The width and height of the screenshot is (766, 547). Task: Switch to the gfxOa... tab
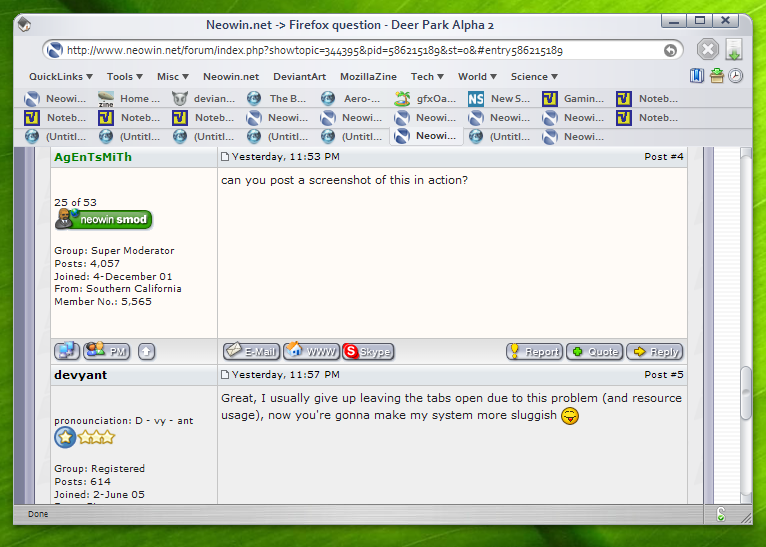(x=426, y=99)
